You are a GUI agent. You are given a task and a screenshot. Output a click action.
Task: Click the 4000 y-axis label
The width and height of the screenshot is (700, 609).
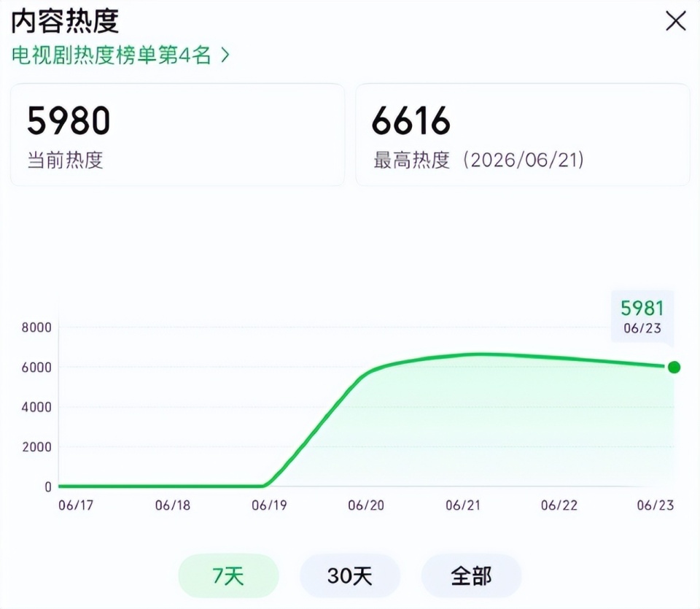click(x=36, y=407)
